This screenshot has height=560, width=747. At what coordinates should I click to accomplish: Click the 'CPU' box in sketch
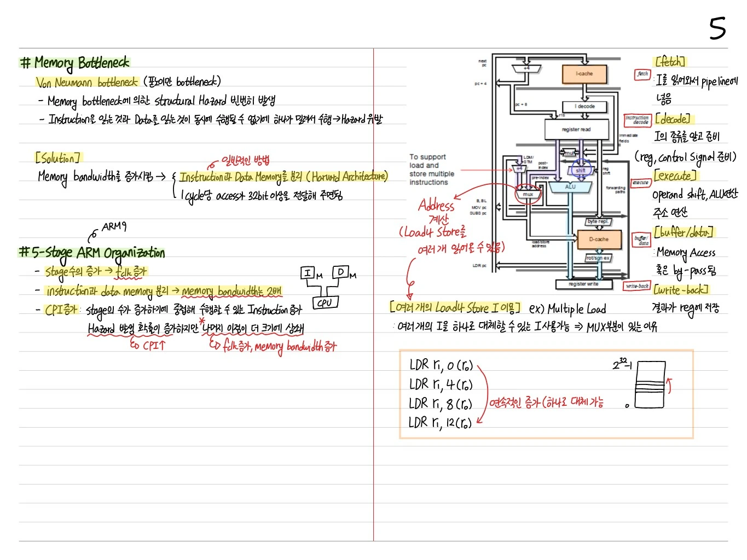pos(325,302)
